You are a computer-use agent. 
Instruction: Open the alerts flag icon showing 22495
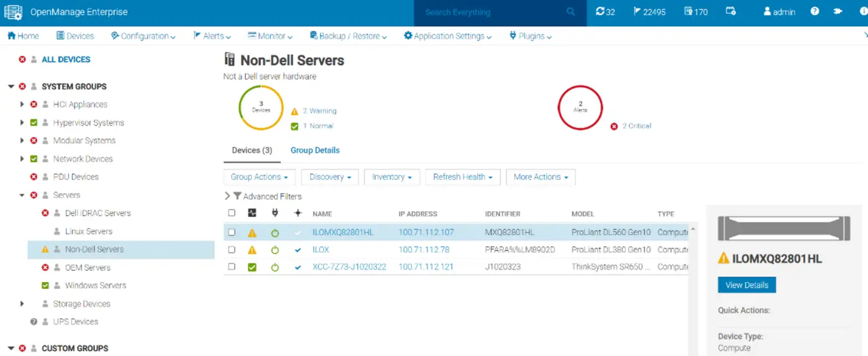click(649, 12)
